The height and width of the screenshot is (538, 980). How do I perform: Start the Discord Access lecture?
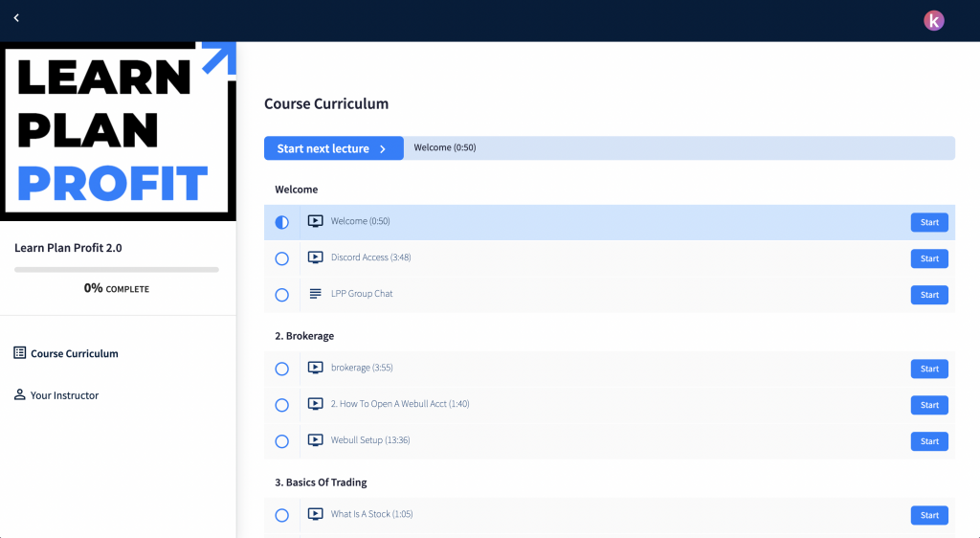[929, 258]
